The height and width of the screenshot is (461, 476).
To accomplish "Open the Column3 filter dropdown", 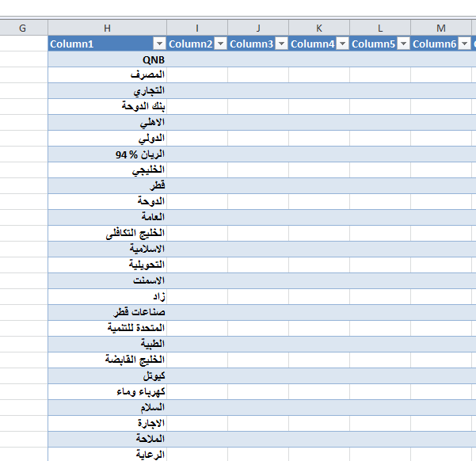I will click(282, 44).
